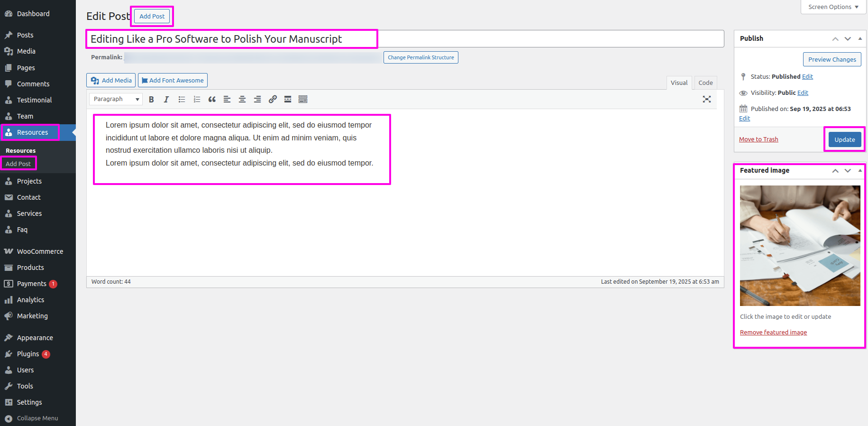
Task: Switch to the Code editor tab
Action: tap(705, 83)
